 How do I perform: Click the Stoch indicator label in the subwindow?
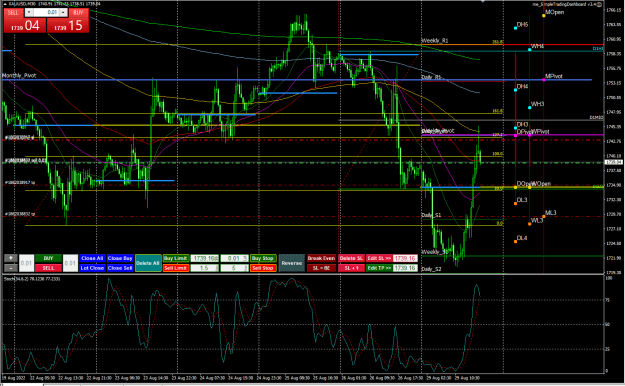[32, 279]
